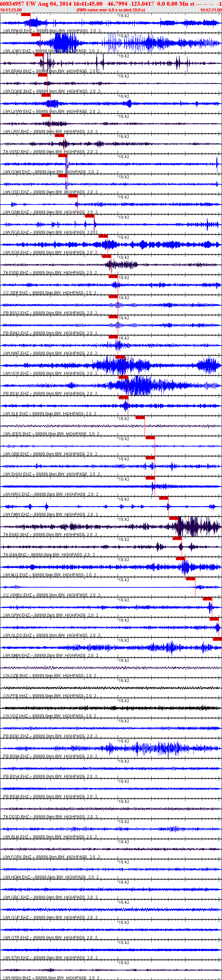Select the pick flag on TA G05D trace

click(60, 135)
